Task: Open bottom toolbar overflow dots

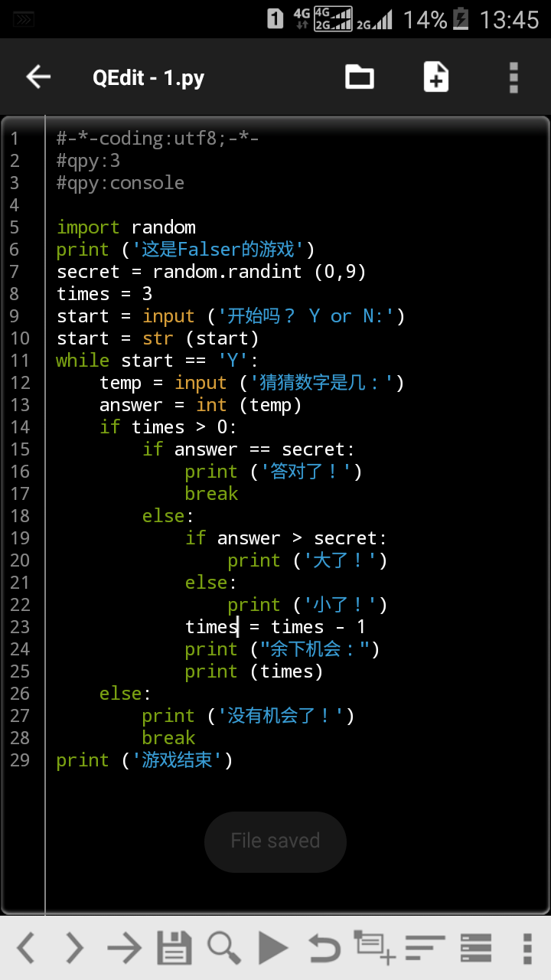Action: point(527,949)
